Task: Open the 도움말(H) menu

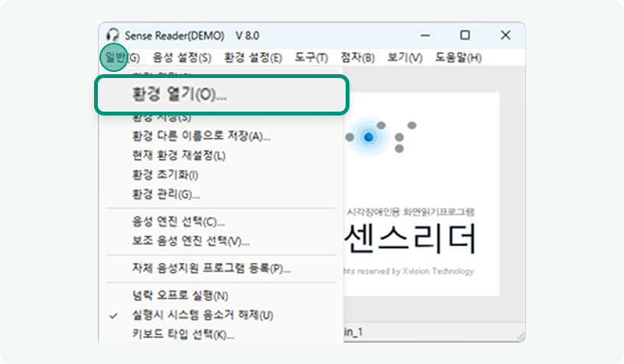Action: click(458, 57)
